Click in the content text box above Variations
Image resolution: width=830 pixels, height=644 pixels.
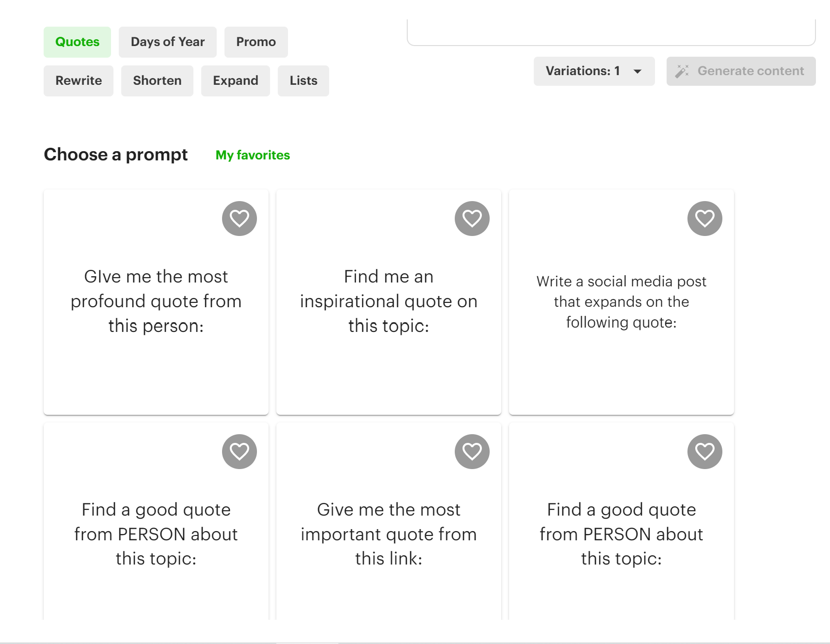pos(611,31)
